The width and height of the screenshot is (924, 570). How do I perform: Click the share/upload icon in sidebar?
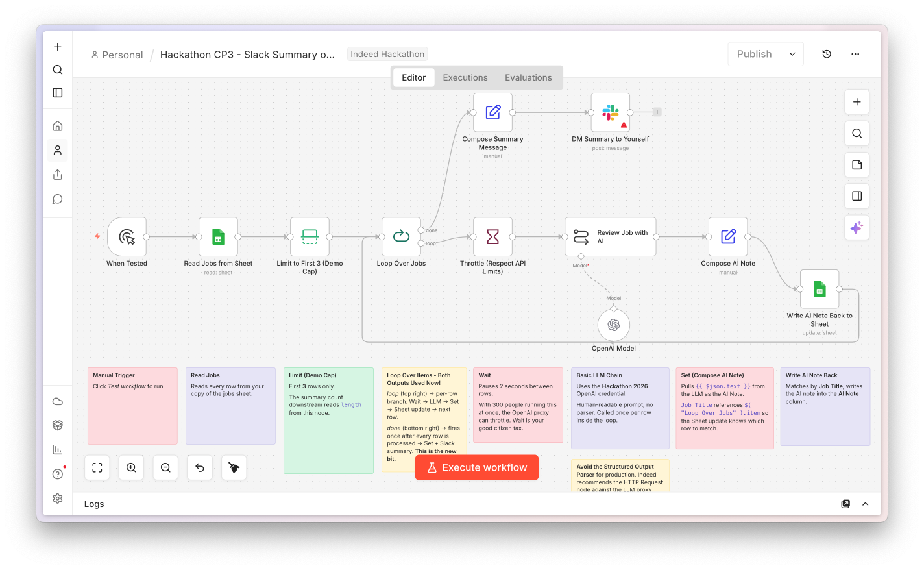tap(58, 175)
